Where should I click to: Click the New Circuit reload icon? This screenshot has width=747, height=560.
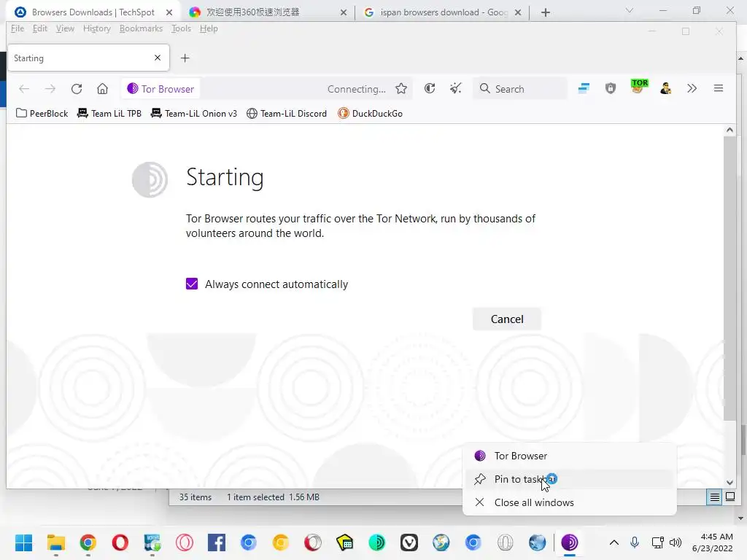pos(430,88)
